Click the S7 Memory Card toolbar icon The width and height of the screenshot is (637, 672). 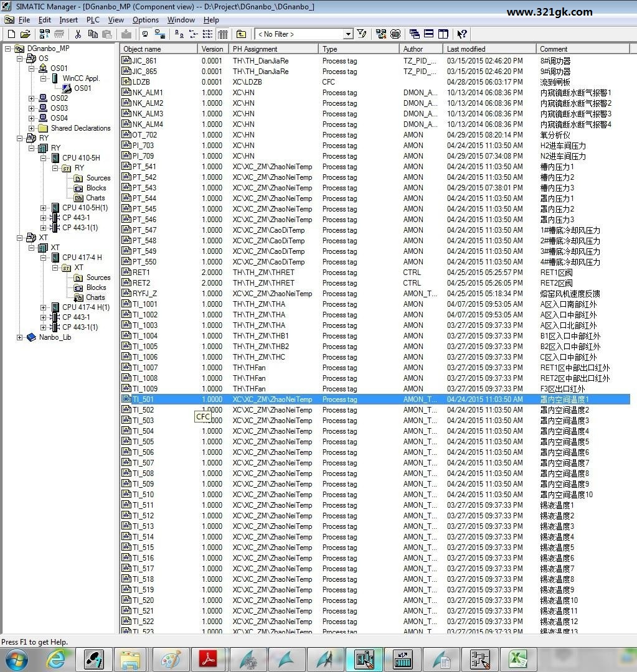pos(59,34)
